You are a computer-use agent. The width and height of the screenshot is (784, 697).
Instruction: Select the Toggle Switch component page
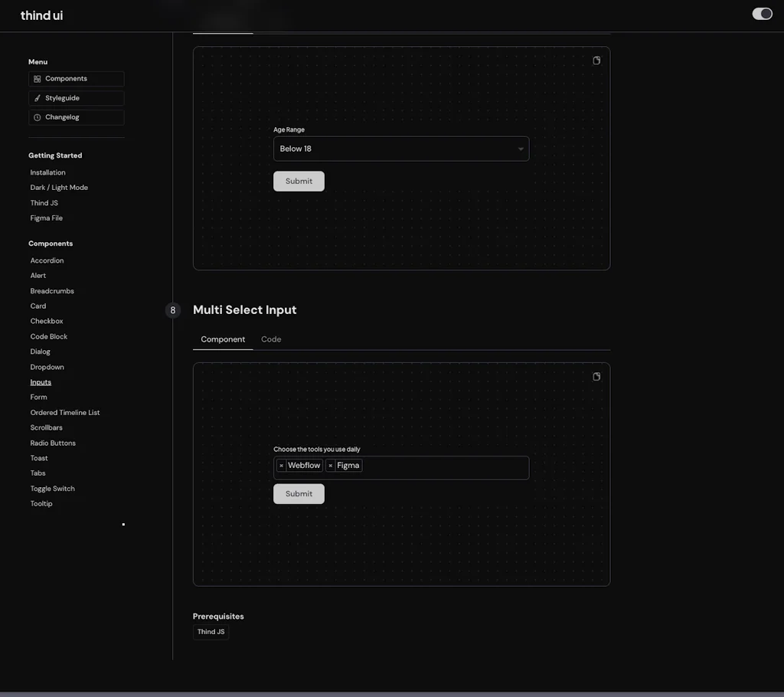coord(52,488)
